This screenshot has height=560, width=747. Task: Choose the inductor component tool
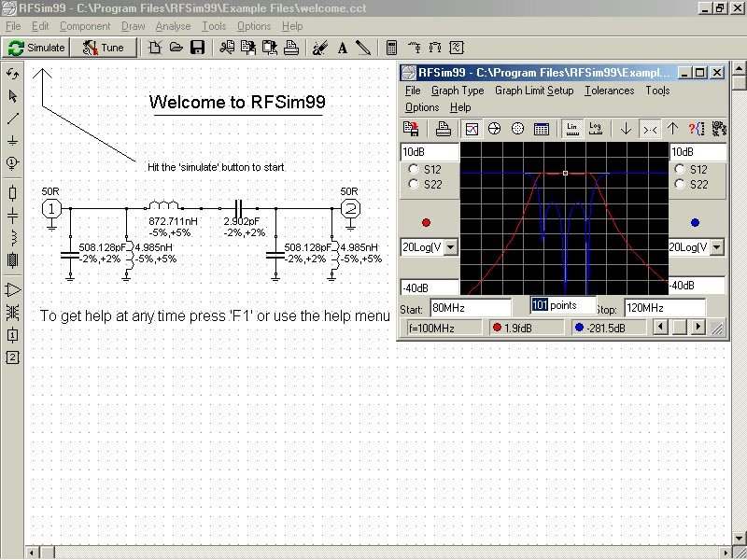[13, 237]
